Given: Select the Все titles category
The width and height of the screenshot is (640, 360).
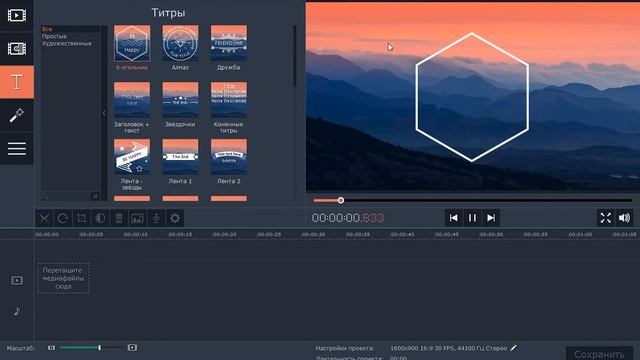Looking at the screenshot, I should tap(47, 29).
